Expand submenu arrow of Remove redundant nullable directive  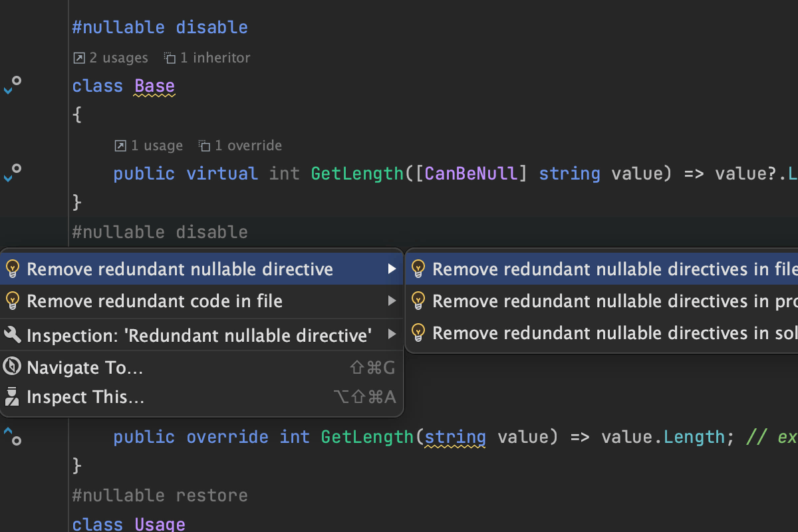click(392, 269)
